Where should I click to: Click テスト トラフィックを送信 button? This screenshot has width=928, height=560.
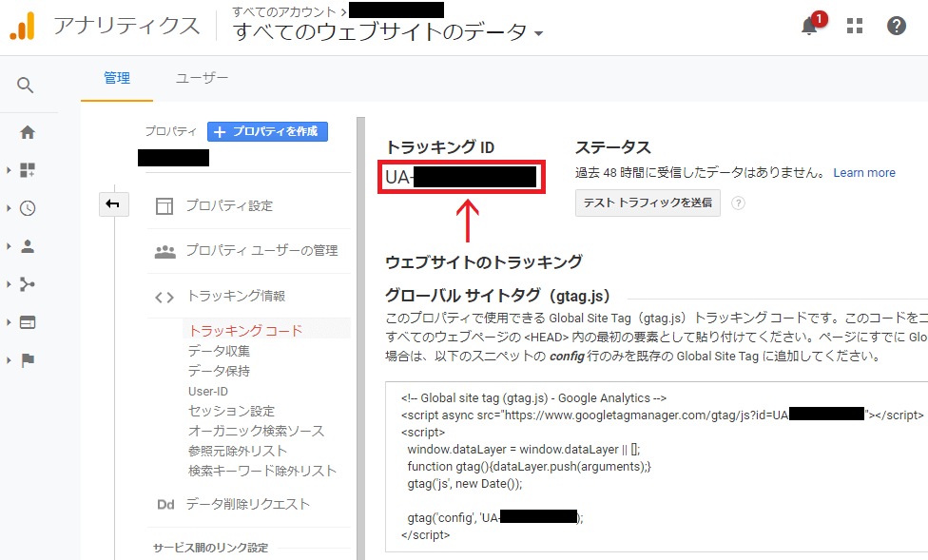point(648,203)
